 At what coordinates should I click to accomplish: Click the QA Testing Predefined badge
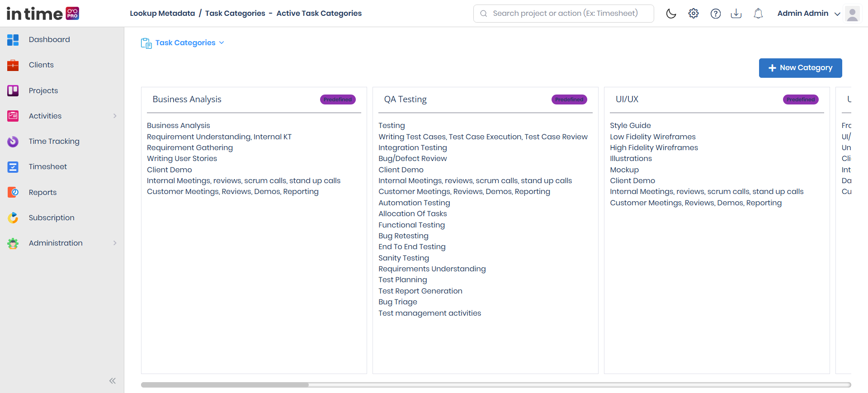(569, 99)
